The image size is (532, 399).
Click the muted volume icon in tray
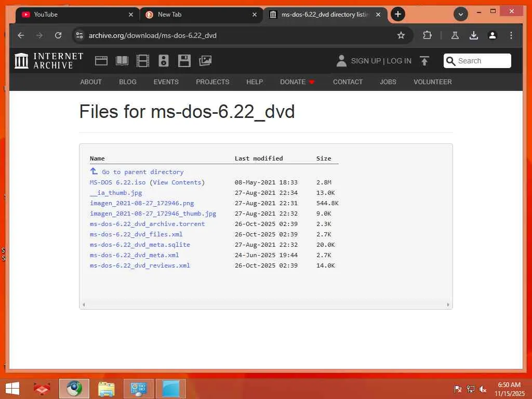tap(483, 389)
